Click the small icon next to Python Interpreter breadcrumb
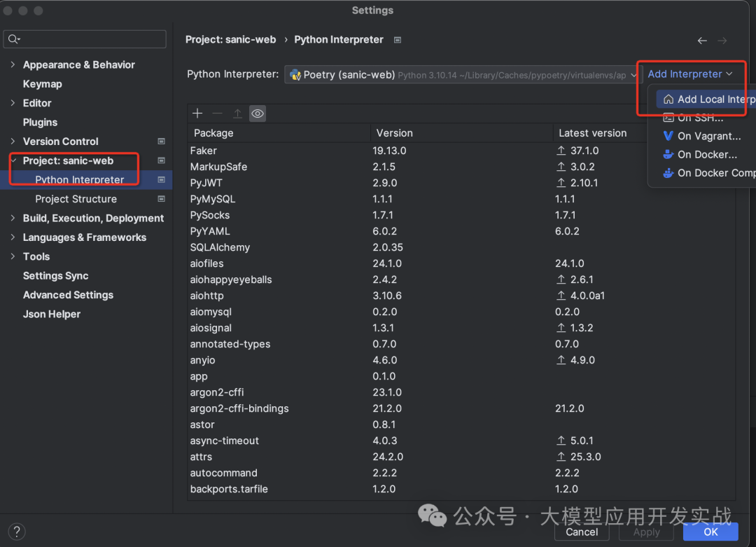The height and width of the screenshot is (547, 756). coord(398,40)
